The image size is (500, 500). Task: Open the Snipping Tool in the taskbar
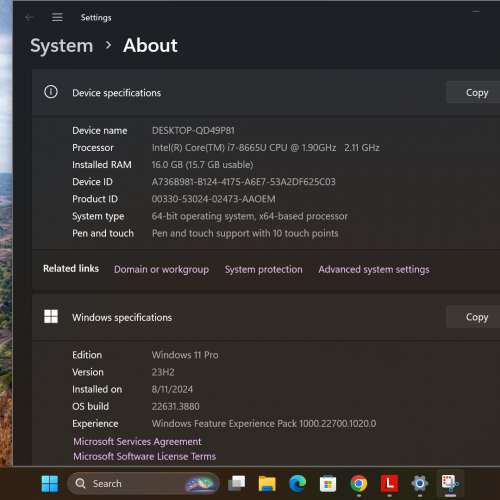click(x=450, y=483)
